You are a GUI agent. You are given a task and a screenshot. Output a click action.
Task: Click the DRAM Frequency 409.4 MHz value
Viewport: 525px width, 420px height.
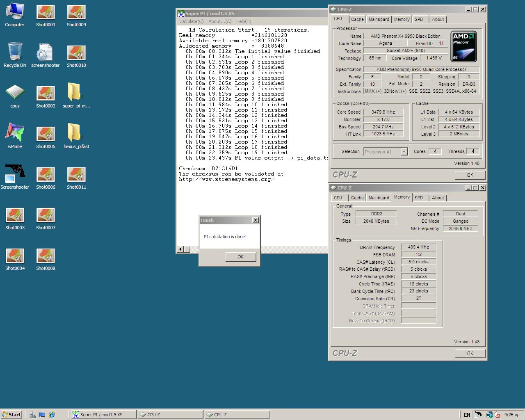[418, 247]
